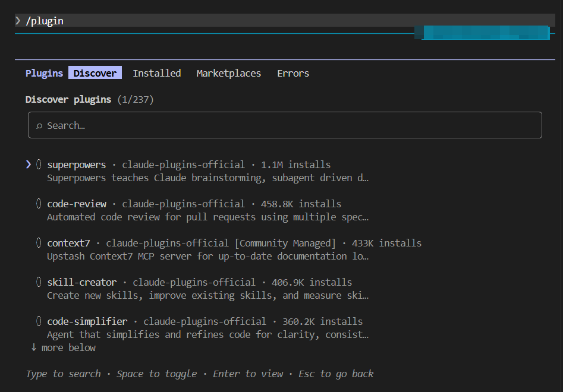
Task: Toggle the context7 plugin checkbox
Action: [39, 243]
